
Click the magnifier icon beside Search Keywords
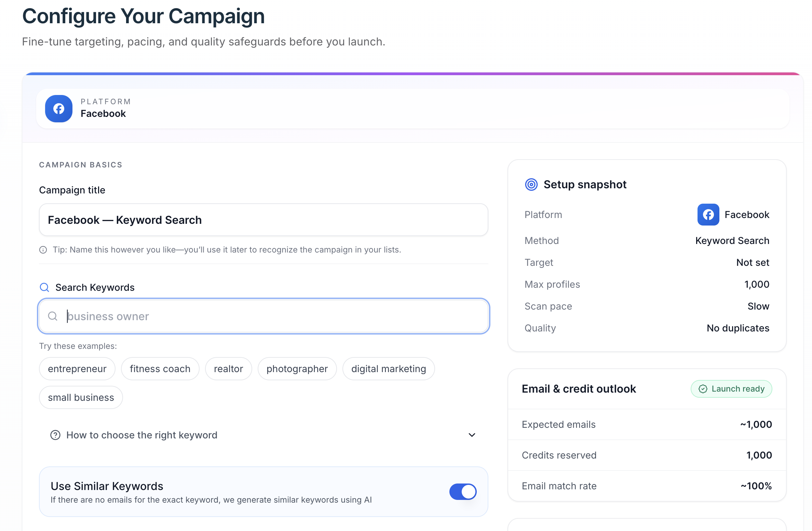[44, 287]
